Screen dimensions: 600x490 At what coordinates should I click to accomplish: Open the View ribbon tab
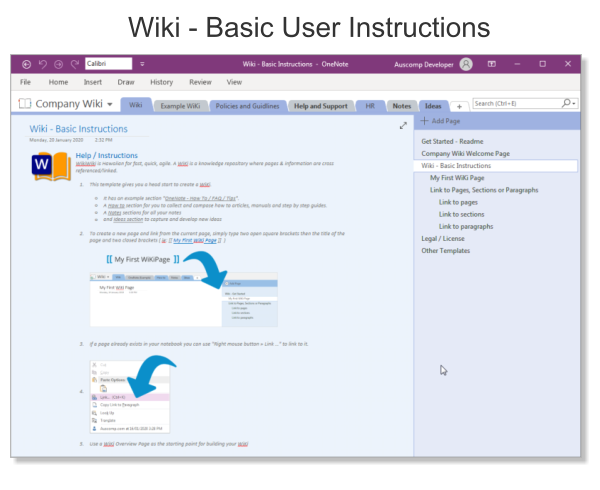234,82
